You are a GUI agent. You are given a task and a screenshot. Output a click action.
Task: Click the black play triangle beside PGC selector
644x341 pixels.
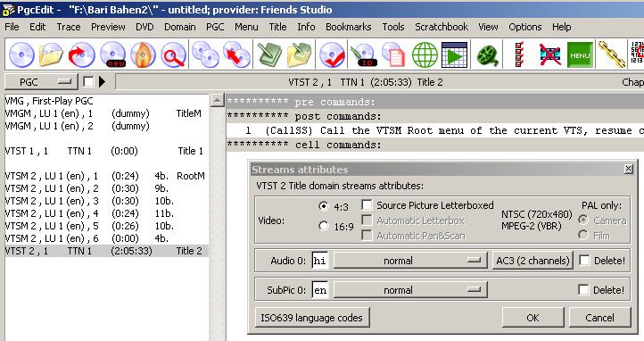[102, 82]
